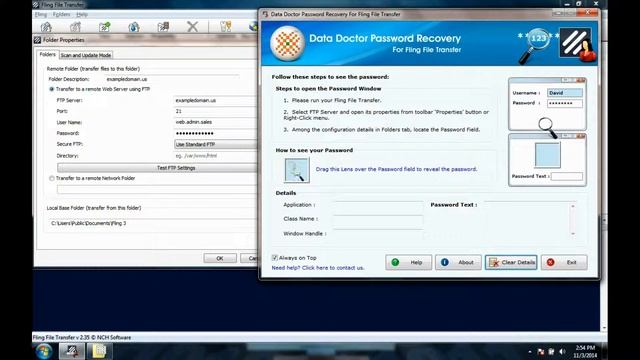Click the 'Drag this Lens over the Password field' text
640x360 pixels.
click(396, 169)
